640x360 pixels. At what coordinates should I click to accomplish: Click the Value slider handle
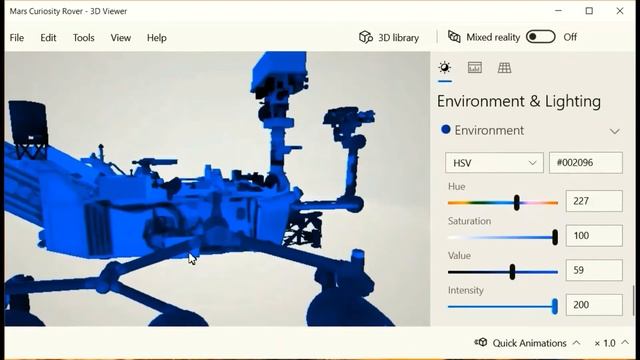click(512, 272)
